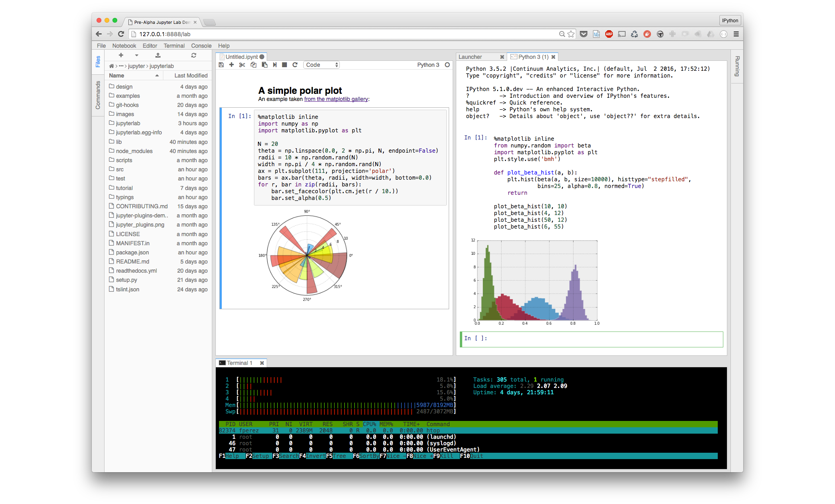835x504 pixels.
Task: Click the empty console input cell
Action: pyautogui.click(x=596, y=338)
